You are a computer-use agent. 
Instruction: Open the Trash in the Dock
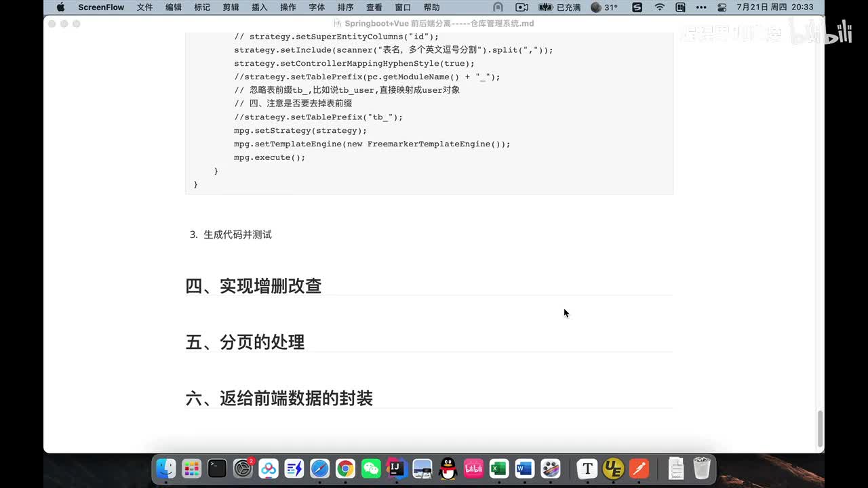(702, 468)
